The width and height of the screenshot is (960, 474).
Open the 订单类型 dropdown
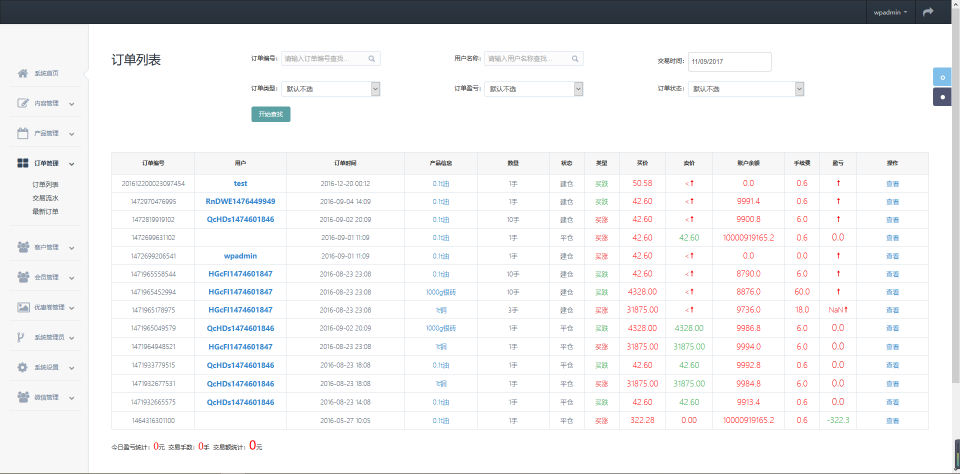coord(331,89)
